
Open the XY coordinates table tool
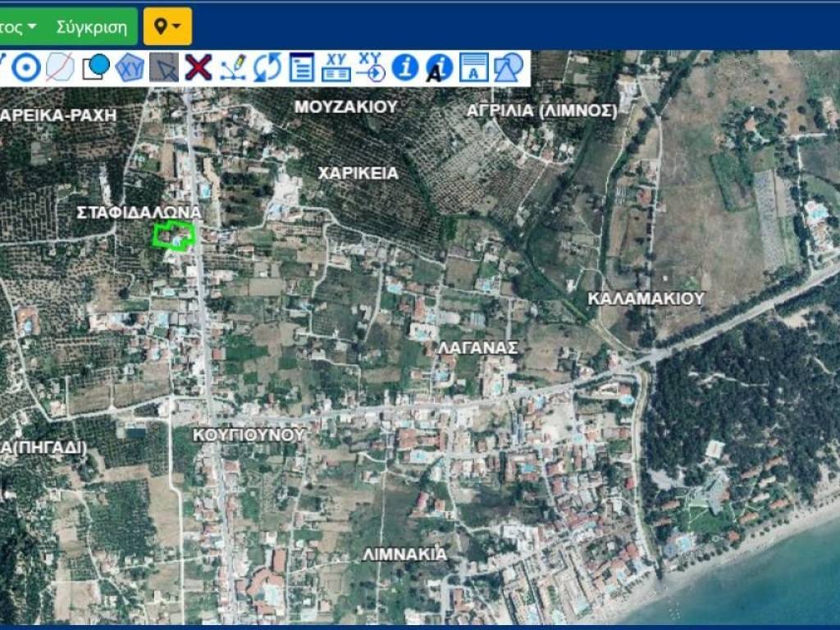(x=336, y=67)
